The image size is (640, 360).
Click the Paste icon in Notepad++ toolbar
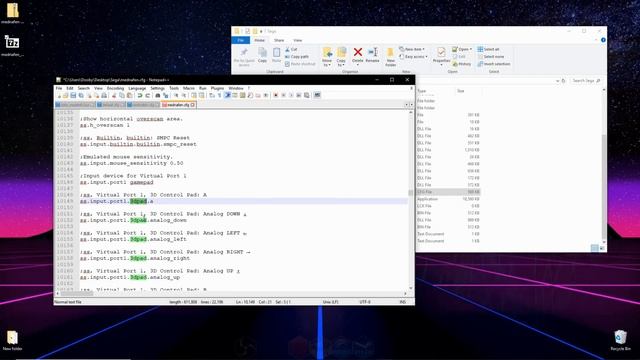pos(129,96)
